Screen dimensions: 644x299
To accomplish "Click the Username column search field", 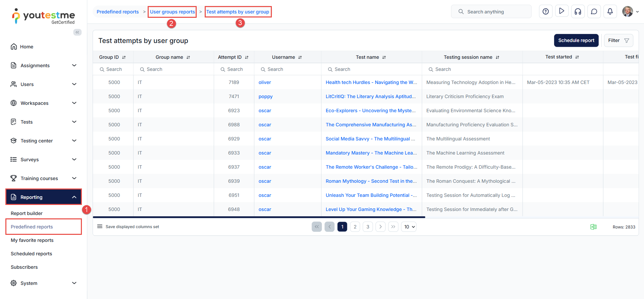I will 288,69.
